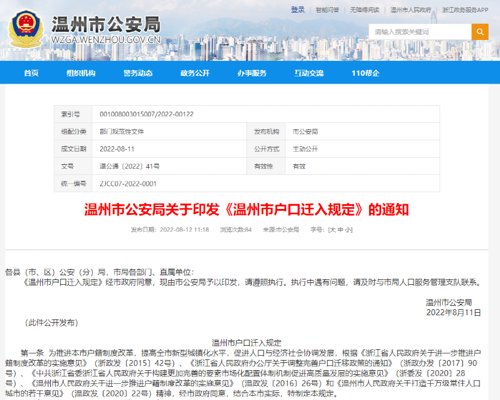The width and height of the screenshot is (500, 400).
Task: Click the 温州市公安局 site title
Action: pyautogui.click(x=106, y=24)
